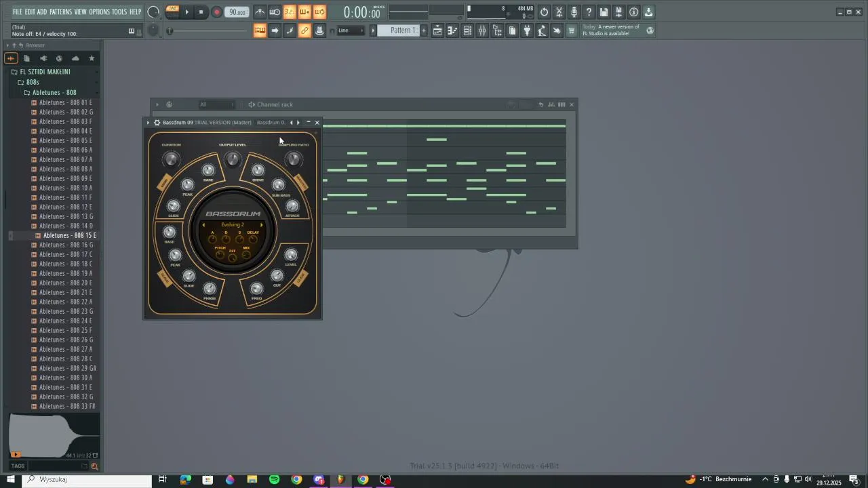
Task: Click the Evolving 2 preset right arrow
Action: (262, 225)
